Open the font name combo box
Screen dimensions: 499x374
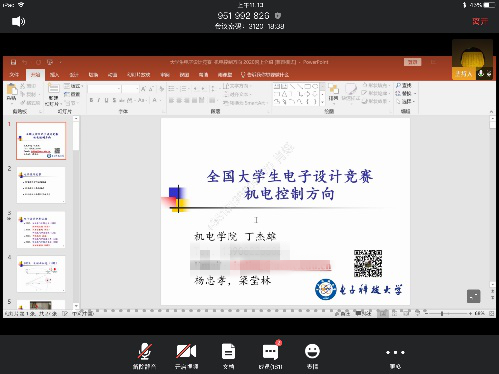tap(104, 89)
